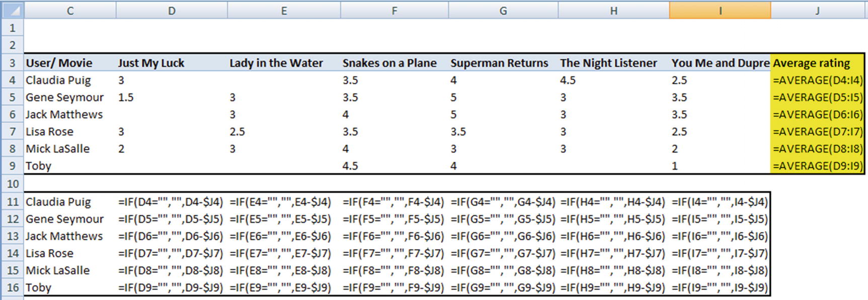Click row 10 header
This screenshot has height=300, width=868.
pyautogui.click(x=12, y=184)
